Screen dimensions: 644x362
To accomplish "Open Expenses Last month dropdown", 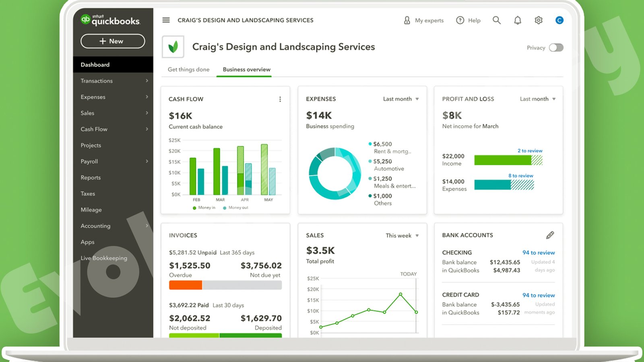I will (x=401, y=99).
